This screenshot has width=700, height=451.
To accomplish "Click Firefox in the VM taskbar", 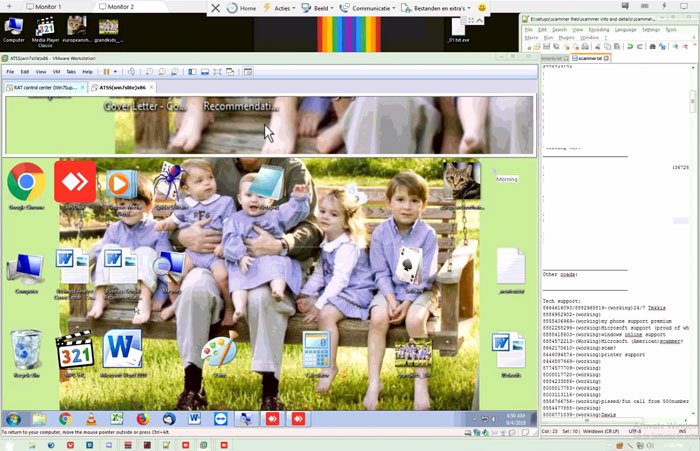I will (x=142, y=418).
